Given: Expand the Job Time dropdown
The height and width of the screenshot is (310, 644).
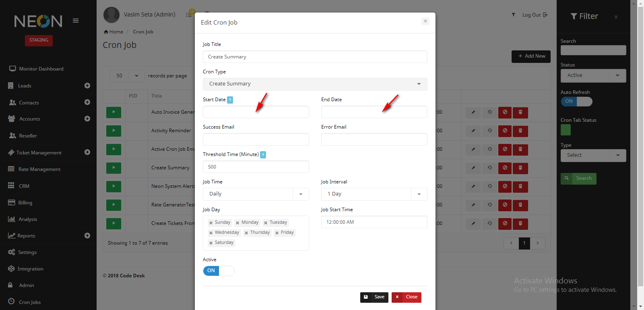Looking at the screenshot, I should (x=256, y=194).
